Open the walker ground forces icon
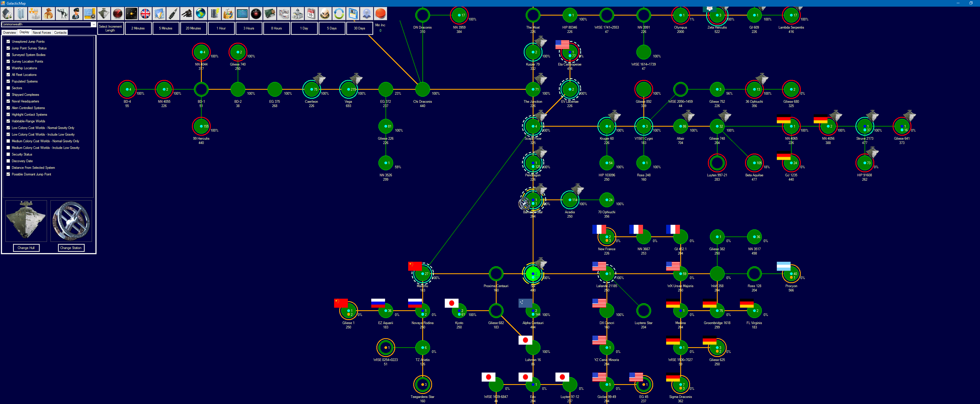This screenshot has width=980, height=404. [x=62, y=14]
